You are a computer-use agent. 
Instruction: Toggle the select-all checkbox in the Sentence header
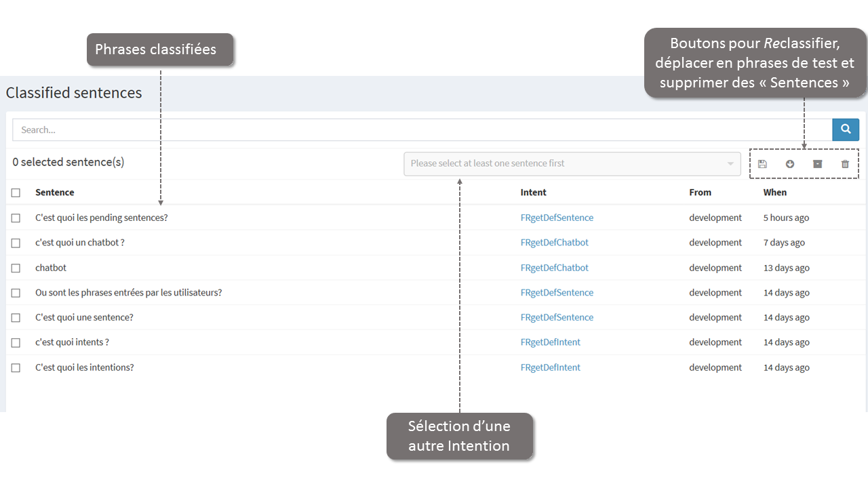[16, 192]
